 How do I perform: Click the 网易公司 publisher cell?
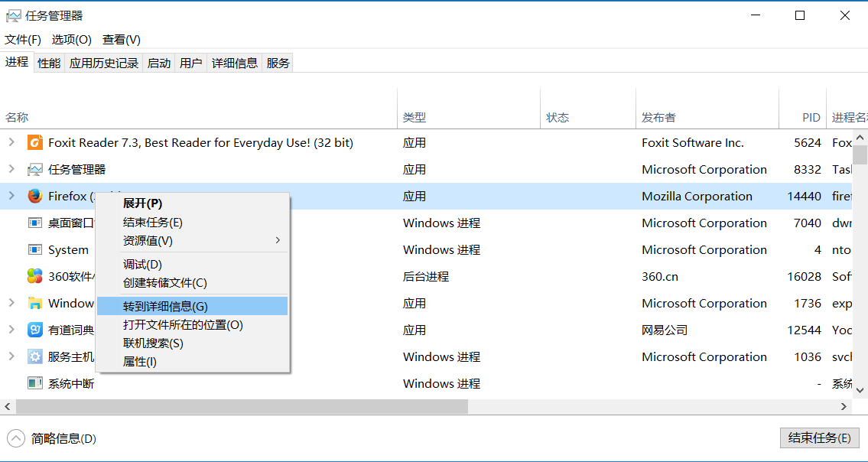[x=665, y=330]
